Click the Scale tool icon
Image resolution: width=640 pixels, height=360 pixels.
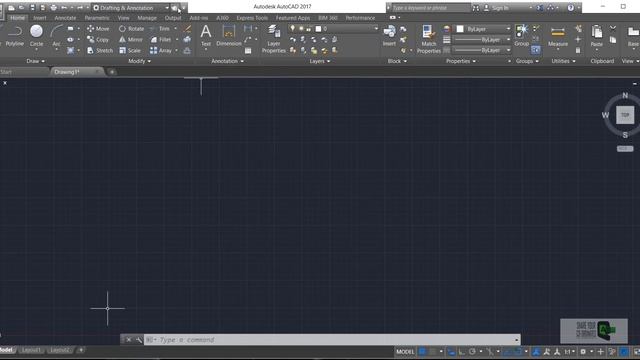point(122,51)
